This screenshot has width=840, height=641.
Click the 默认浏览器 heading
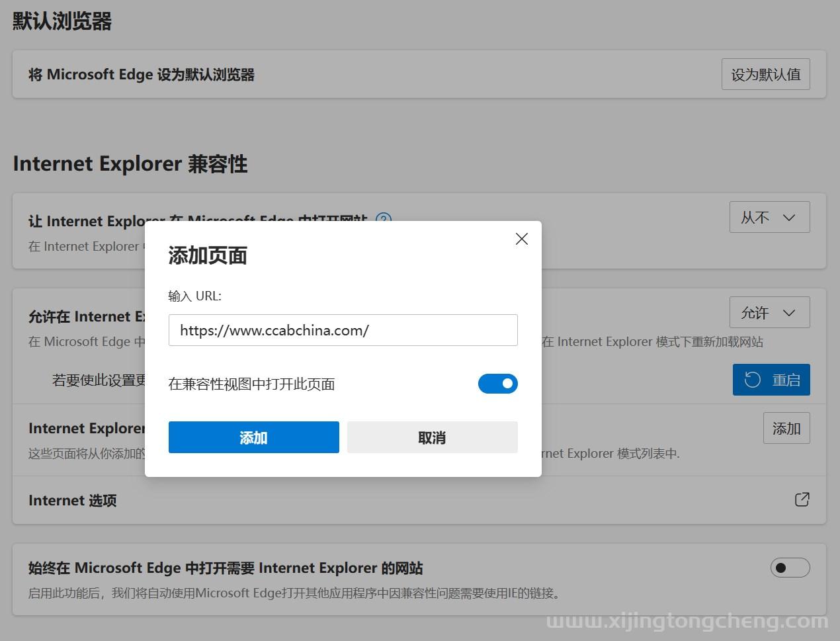click(62, 21)
